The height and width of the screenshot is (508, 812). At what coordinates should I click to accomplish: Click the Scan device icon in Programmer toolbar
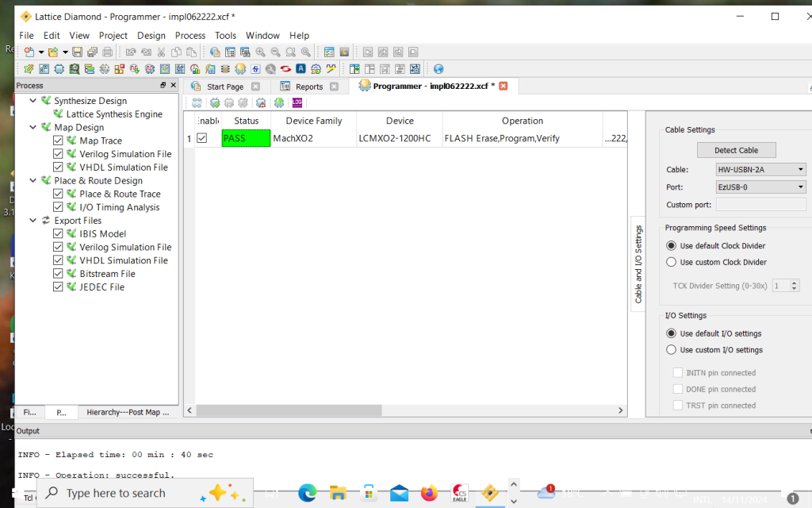coord(197,102)
